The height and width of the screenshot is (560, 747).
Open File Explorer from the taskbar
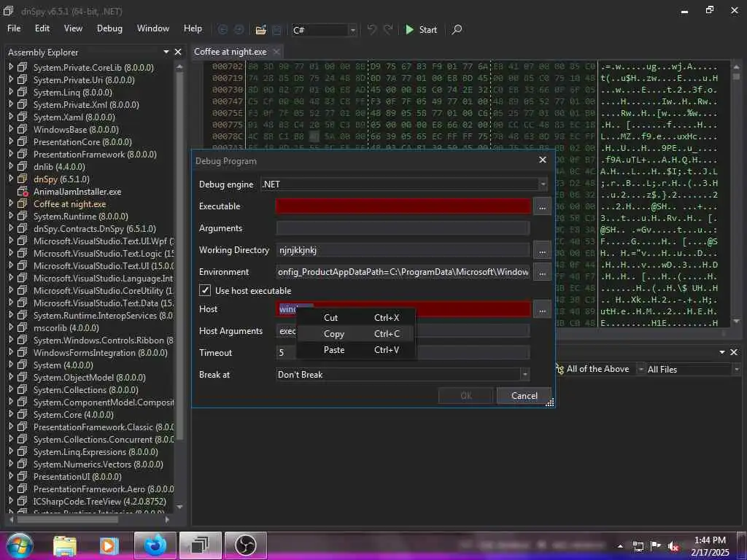65,545
